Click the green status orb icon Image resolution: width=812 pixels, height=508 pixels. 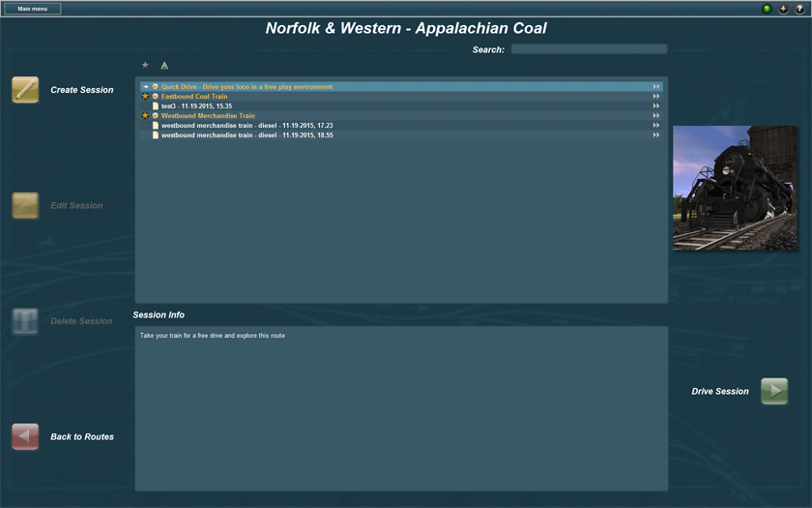coord(767,9)
